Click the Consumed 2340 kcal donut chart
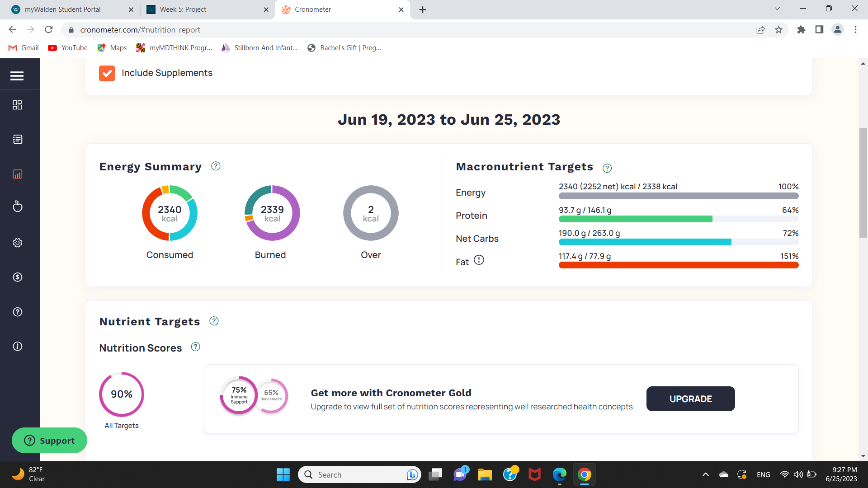This screenshot has height=488, width=868. pos(170,213)
